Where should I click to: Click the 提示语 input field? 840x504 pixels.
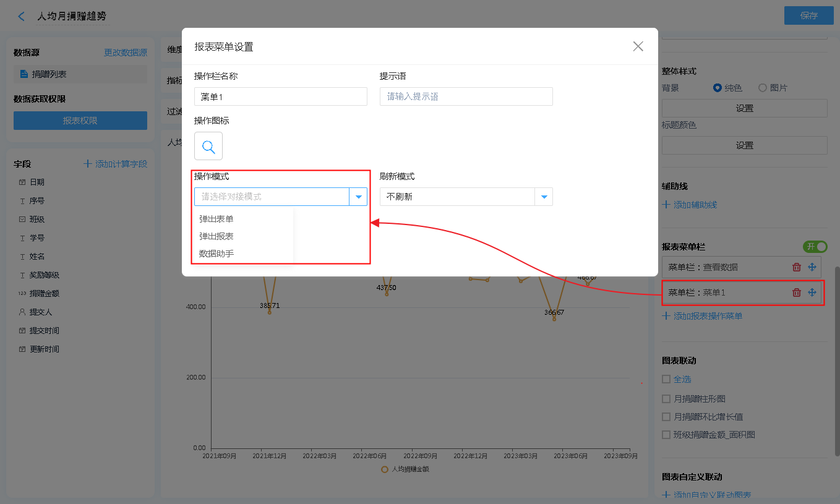click(x=466, y=96)
